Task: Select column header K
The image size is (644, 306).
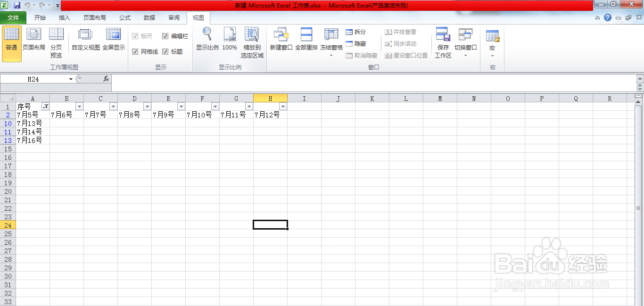Action: [372, 98]
